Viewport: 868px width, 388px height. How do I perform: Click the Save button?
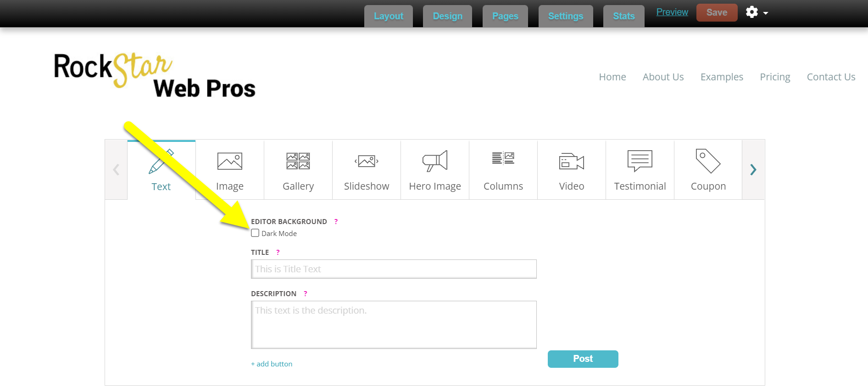point(717,12)
